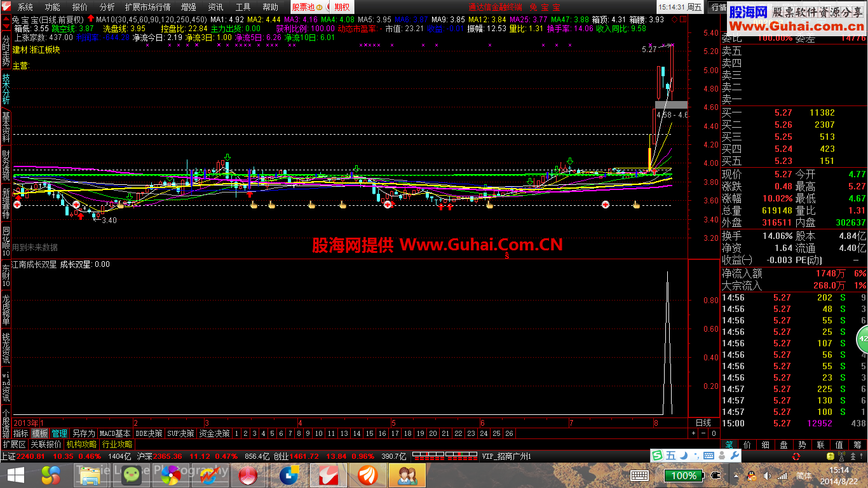Click the VIP_招商广州1 server status
The width and height of the screenshot is (868, 488).
[506, 456]
